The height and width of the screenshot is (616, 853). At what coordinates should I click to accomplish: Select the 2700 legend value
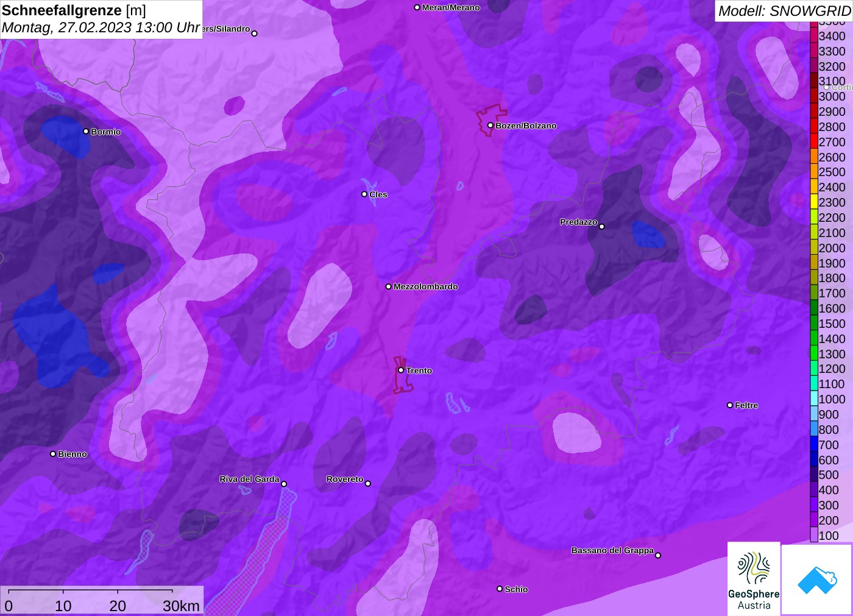[832, 142]
